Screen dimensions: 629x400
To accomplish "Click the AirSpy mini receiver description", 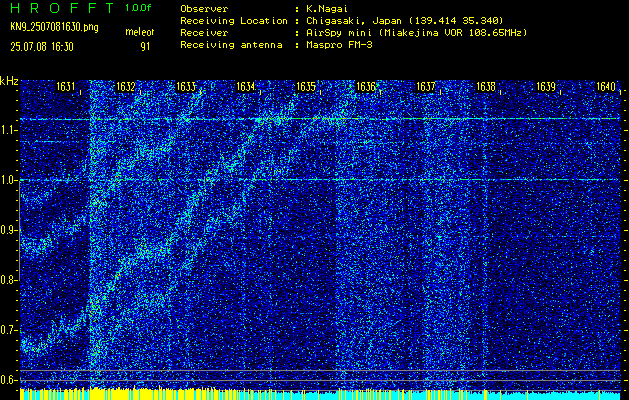I will [x=416, y=32].
